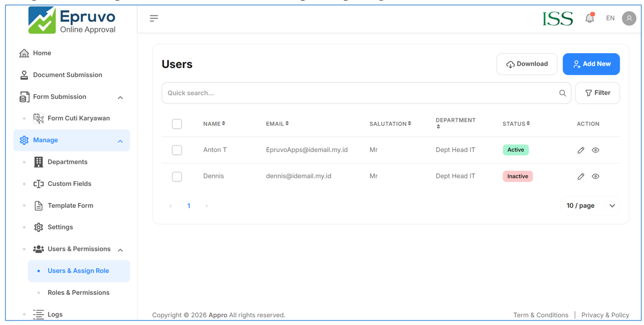Go to Roles & Permissions
The image size is (644, 325).
click(78, 292)
